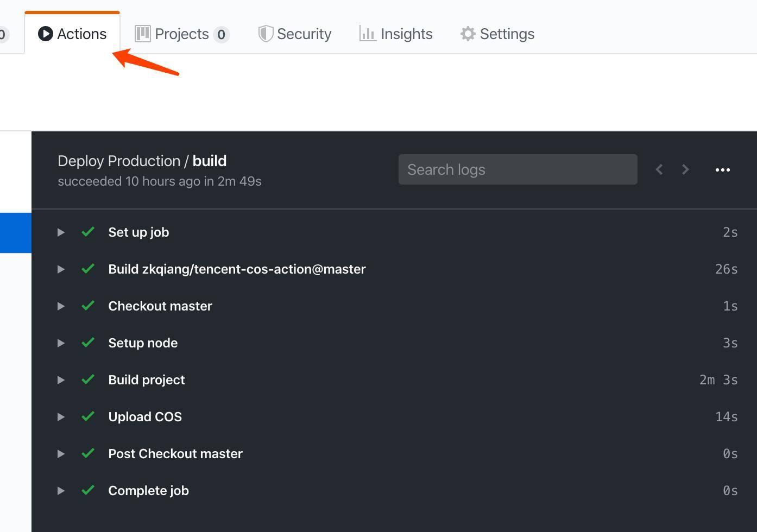Click the Actions tab play icon
This screenshot has height=532, width=757.
[46, 34]
